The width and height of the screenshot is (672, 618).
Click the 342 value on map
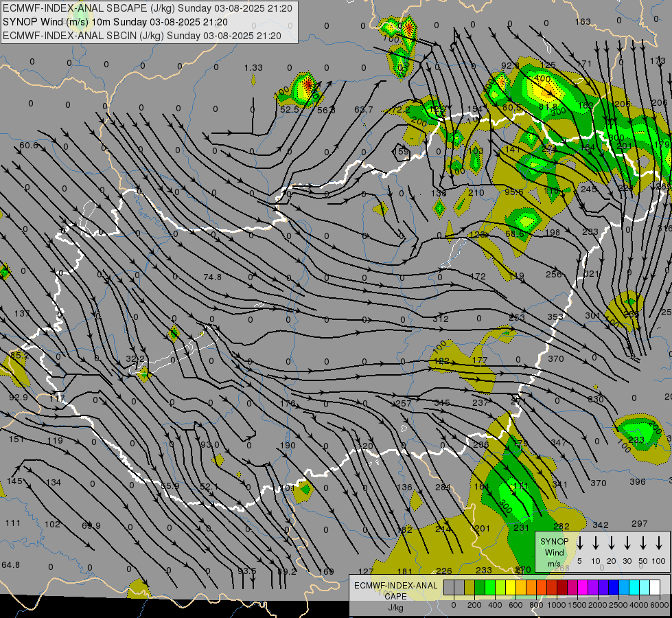(601, 525)
